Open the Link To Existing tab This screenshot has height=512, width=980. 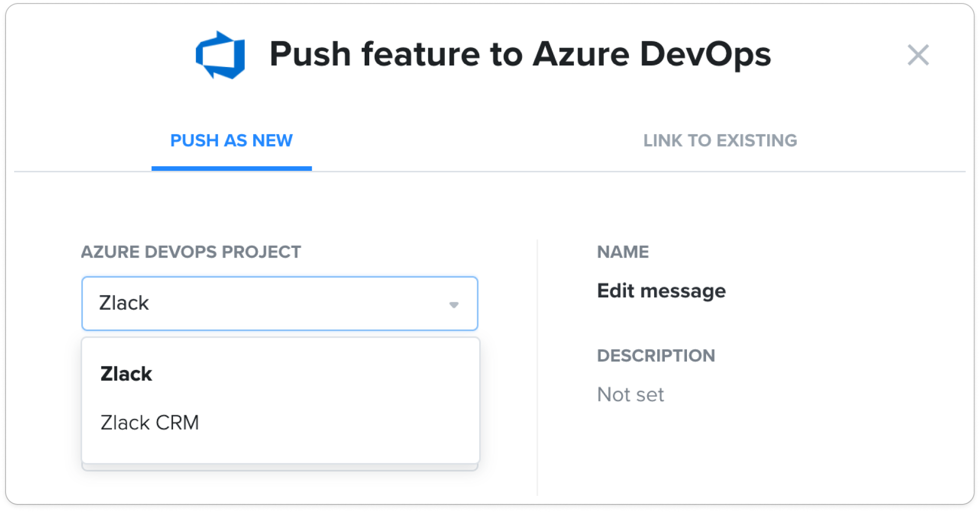pyautogui.click(x=720, y=141)
